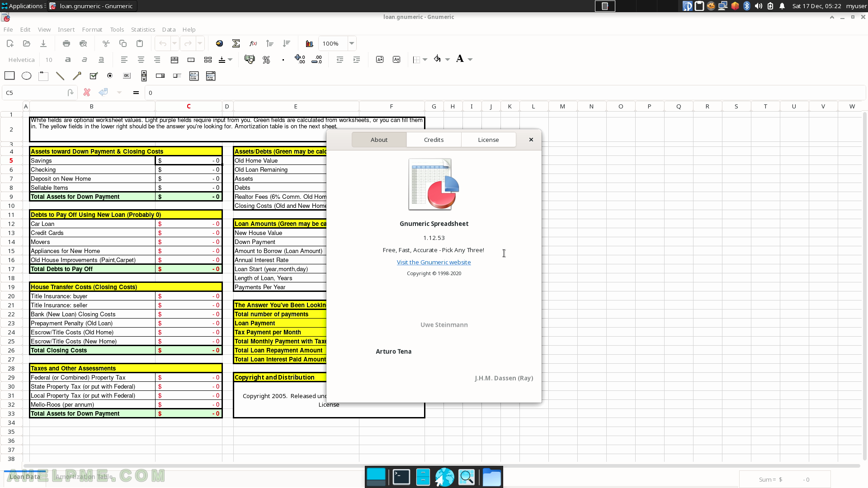The height and width of the screenshot is (488, 868).
Task: Expand cell borders dropdown arrow
Action: point(425,59)
